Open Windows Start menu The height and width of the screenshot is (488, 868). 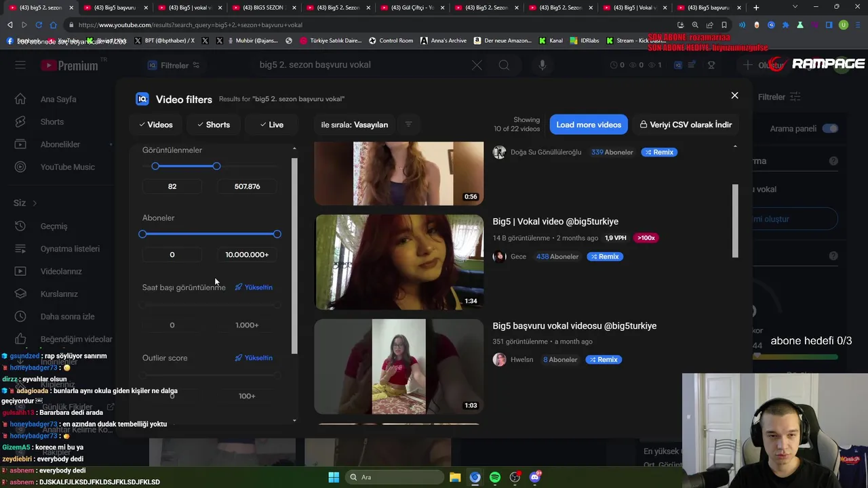click(334, 477)
